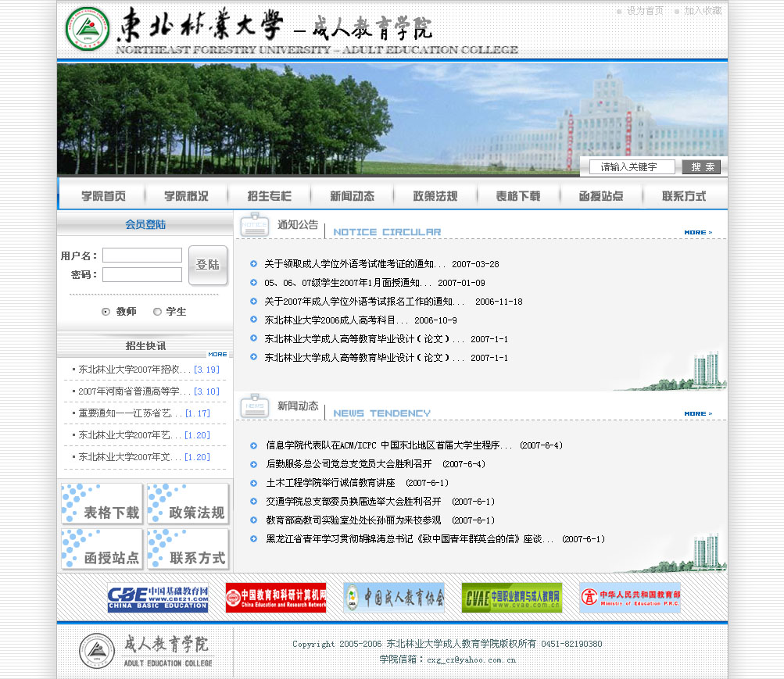Viewport: 784px width, 679px height.
Task: Click the 联系方式 quick-link icon block
Action: [x=187, y=549]
